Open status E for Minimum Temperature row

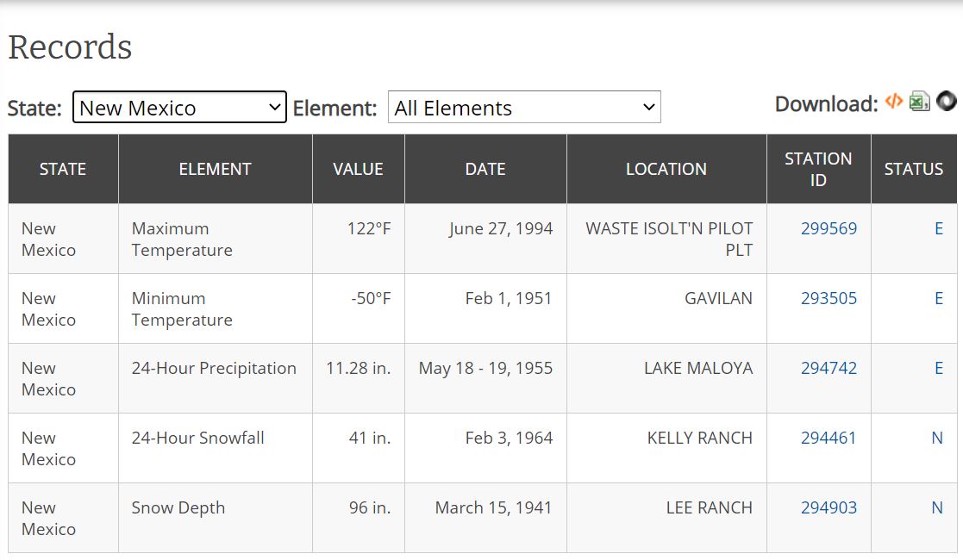[x=939, y=298]
